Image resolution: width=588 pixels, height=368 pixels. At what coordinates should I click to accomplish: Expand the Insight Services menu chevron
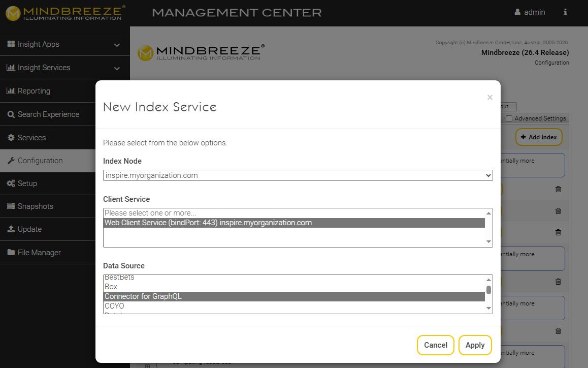click(117, 68)
